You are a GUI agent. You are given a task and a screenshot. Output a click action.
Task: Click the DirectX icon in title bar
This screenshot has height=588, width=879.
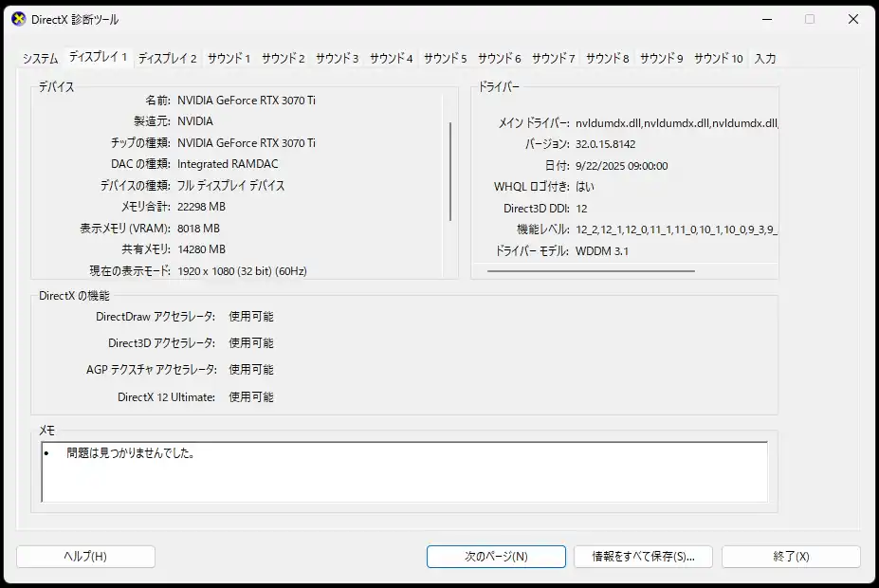[18, 19]
